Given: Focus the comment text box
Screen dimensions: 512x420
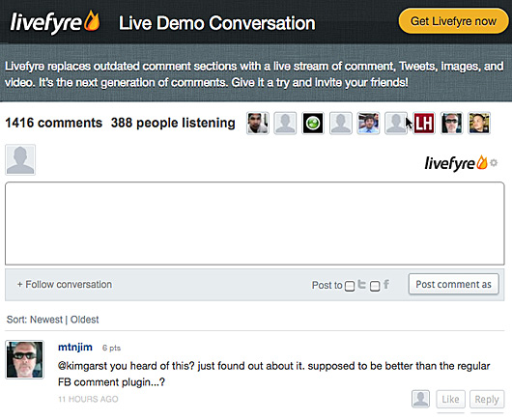Looking at the screenshot, I should pos(255,224).
